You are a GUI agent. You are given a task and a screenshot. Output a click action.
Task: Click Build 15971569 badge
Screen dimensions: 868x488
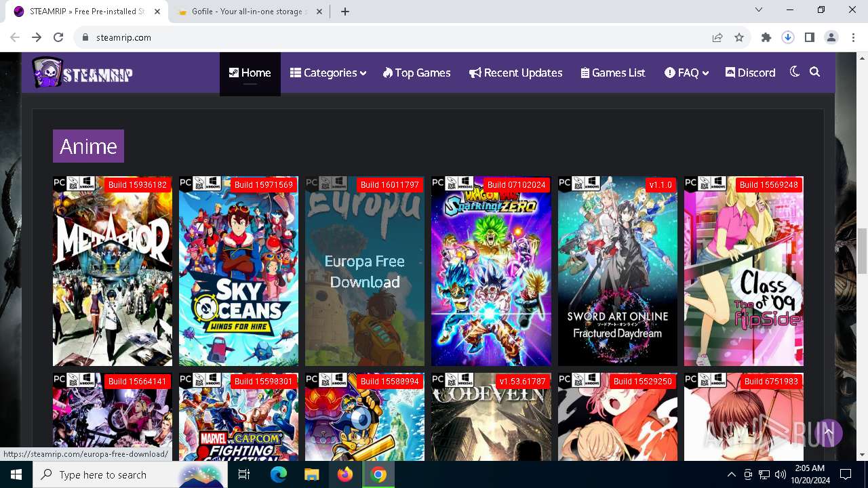click(x=264, y=185)
